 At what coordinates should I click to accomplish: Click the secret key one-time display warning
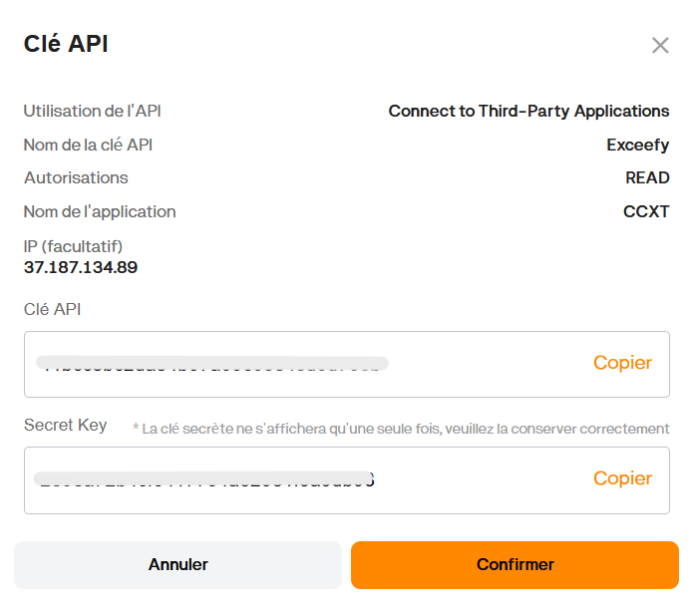click(401, 429)
